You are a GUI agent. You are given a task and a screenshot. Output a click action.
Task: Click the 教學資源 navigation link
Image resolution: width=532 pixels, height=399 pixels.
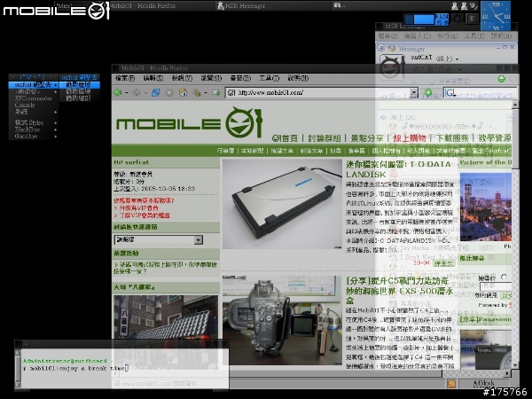(495, 138)
